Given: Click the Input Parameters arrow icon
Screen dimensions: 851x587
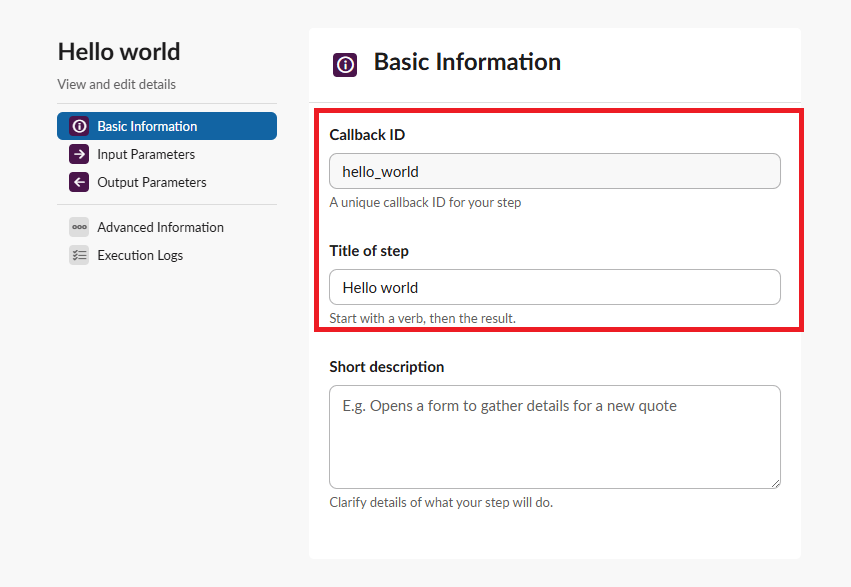Looking at the screenshot, I should 79,154.
